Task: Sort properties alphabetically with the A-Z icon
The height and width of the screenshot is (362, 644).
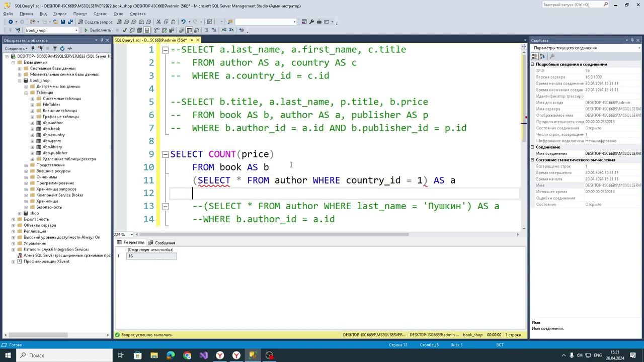Action: click(x=542, y=56)
